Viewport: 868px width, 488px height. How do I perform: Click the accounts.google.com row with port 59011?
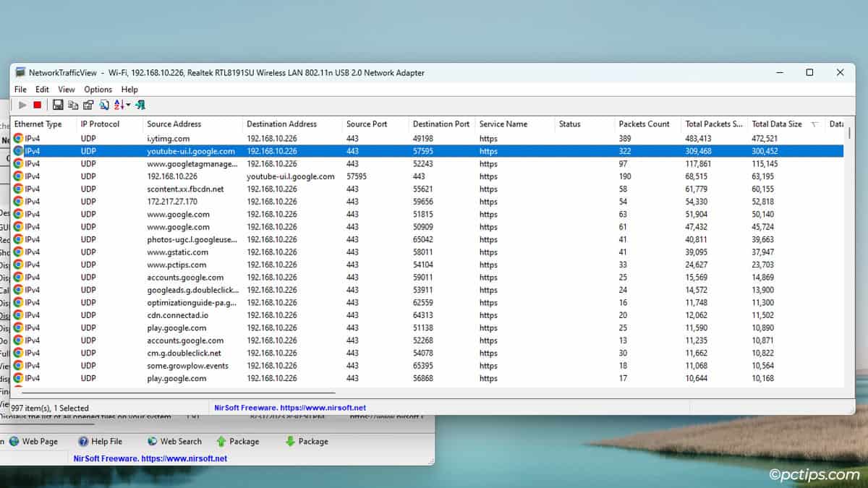(x=427, y=278)
